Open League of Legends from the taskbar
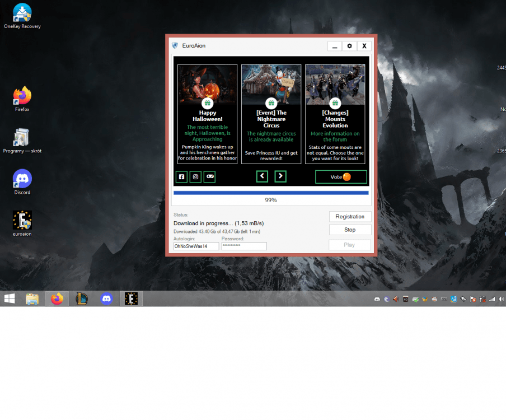The width and height of the screenshot is (506, 420). coord(82,299)
